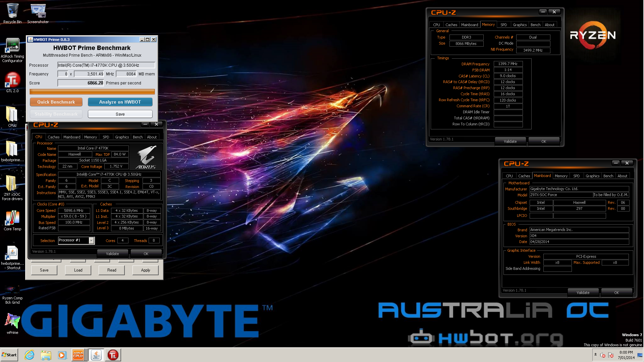Click Validate in CPU-Z CPU window
This screenshot has height=362, width=644.
(112, 254)
